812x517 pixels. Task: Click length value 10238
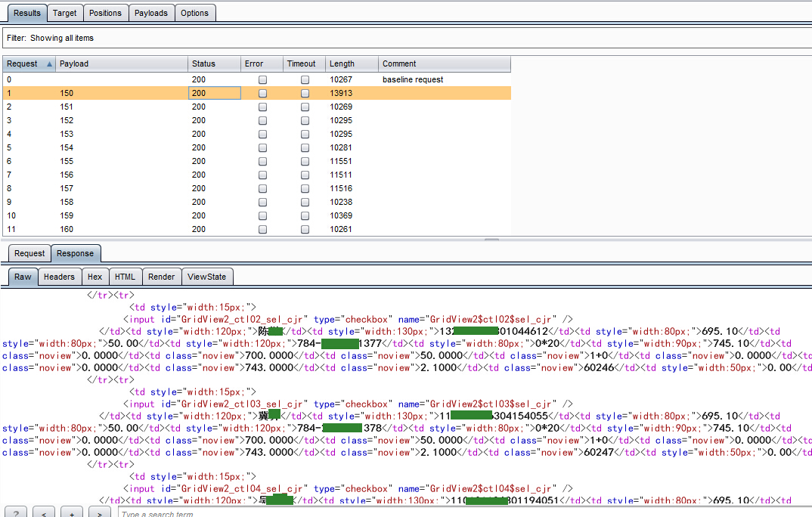point(341,202)
